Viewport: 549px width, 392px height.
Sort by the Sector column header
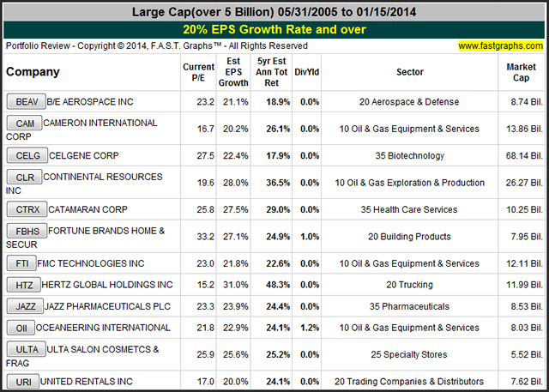(409, 73)
